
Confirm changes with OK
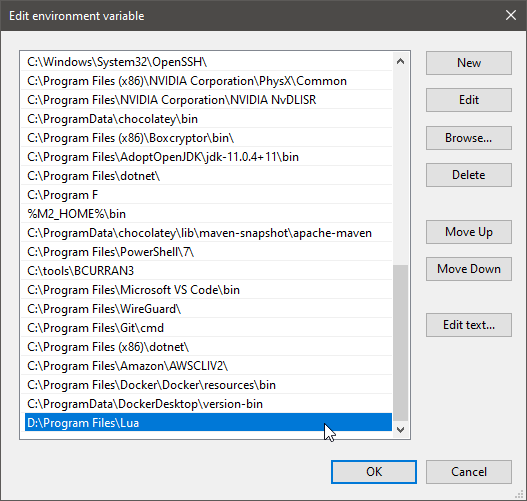[x=374, y=472]
